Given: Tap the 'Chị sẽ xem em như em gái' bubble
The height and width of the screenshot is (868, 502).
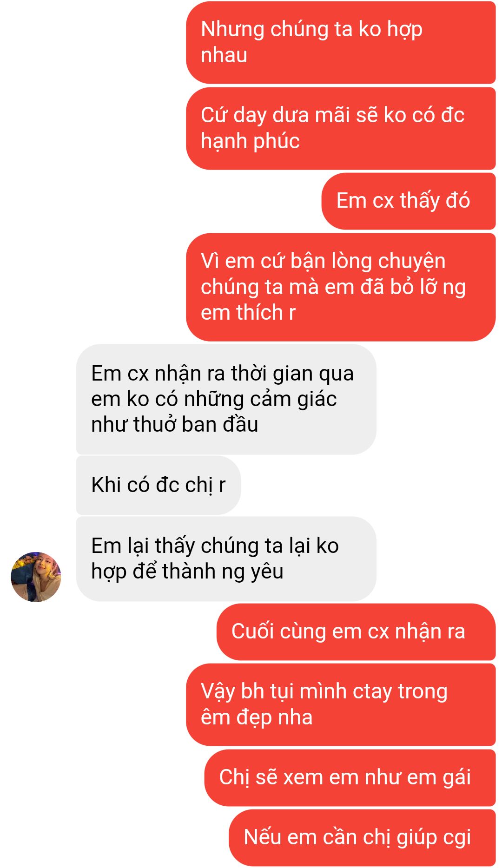Looking at the screenshot, I should tap(350, 778).
